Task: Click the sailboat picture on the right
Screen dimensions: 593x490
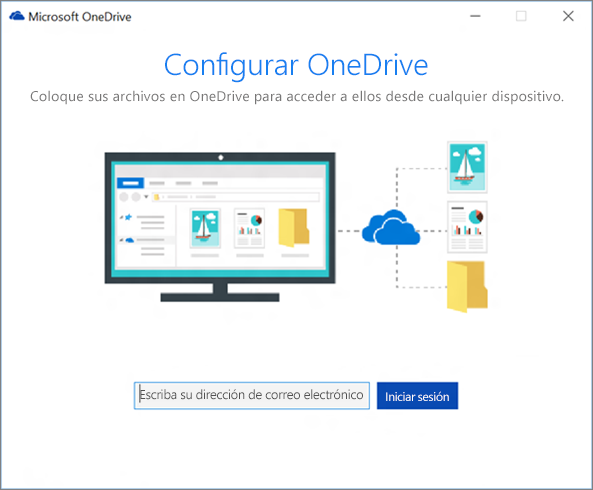Action: 467,167
